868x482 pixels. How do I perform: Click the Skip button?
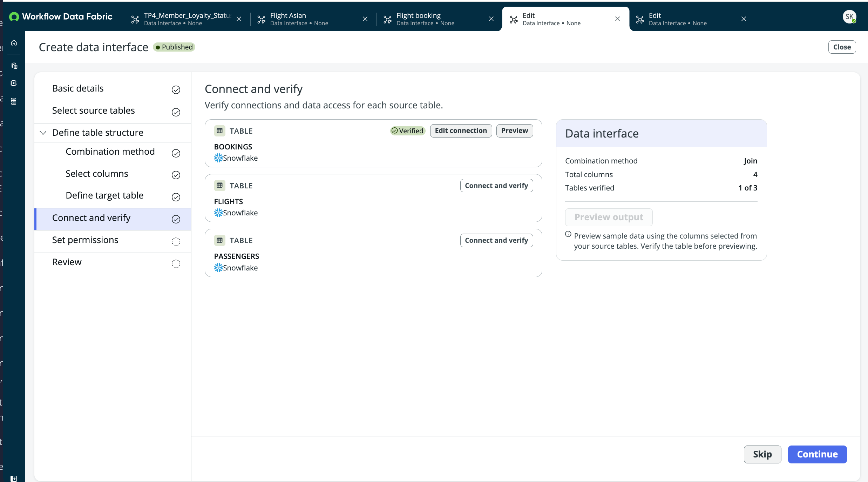pos(762,454)
